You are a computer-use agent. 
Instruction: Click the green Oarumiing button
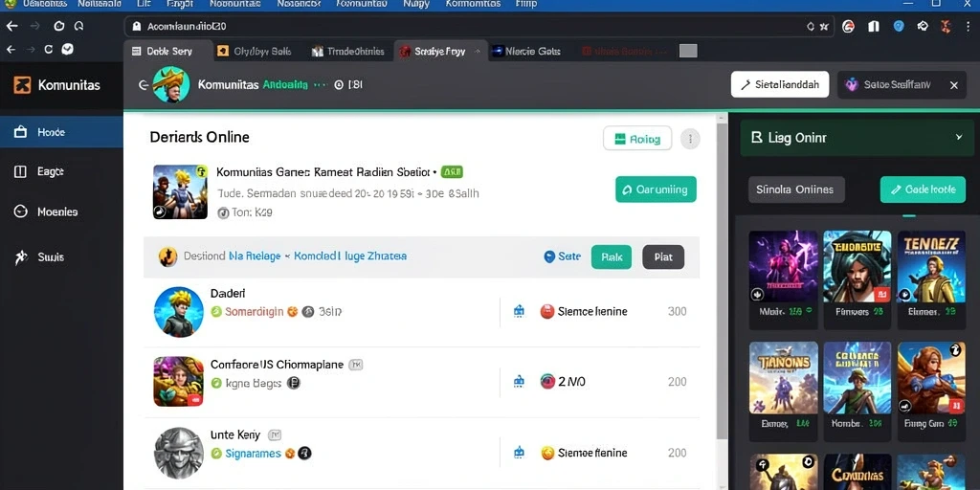(x=656, y=189)
